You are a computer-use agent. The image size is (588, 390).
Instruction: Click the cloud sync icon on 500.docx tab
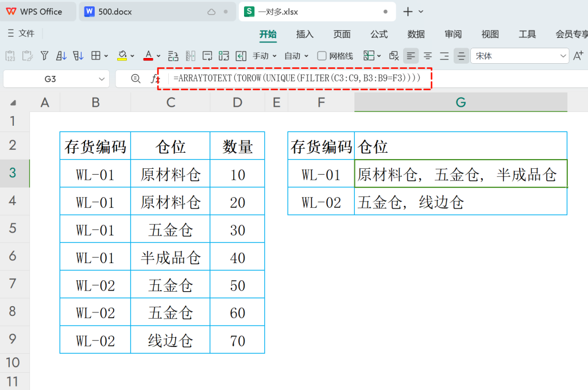point(211,12)
